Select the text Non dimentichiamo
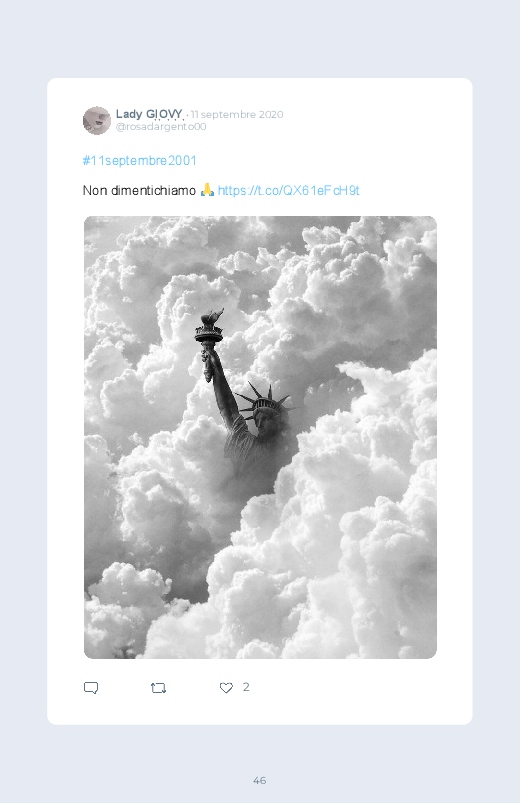The height and width of the screenshot is (803, 520). pos(139,191)
